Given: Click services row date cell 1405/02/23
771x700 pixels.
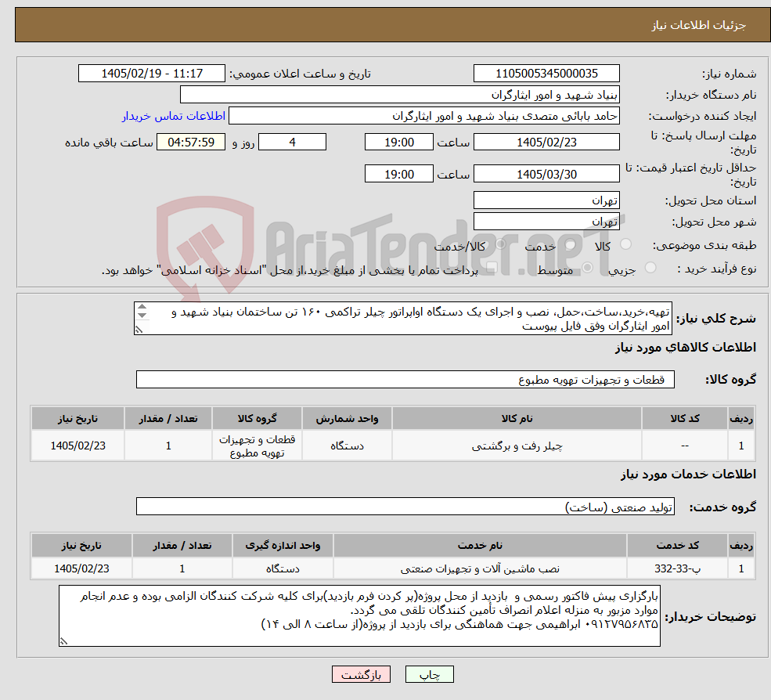Looking at the screenshot, I should 81,568.
